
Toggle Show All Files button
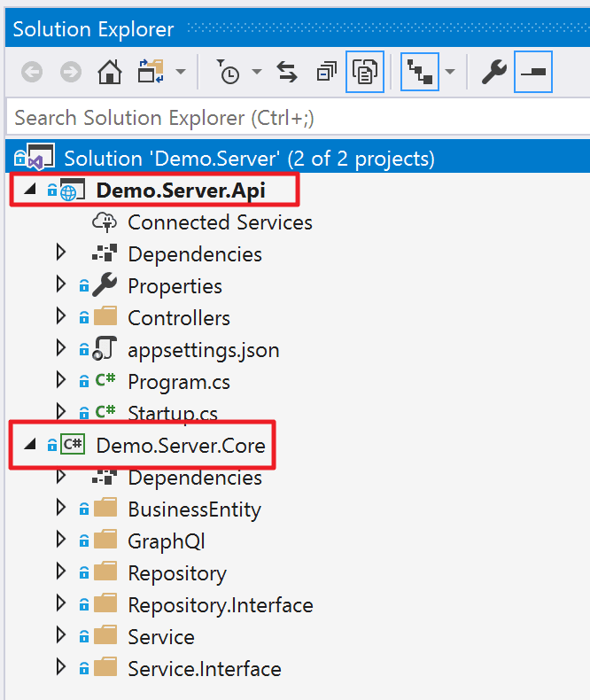click(365, 72)
